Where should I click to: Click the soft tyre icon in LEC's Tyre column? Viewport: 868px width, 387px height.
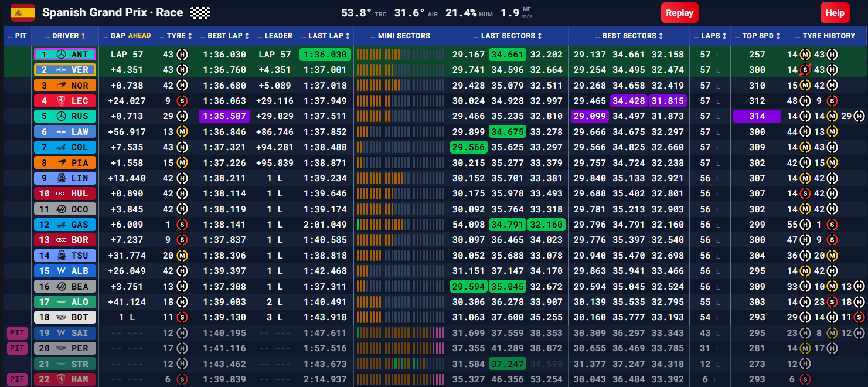[x=182, y=101]
